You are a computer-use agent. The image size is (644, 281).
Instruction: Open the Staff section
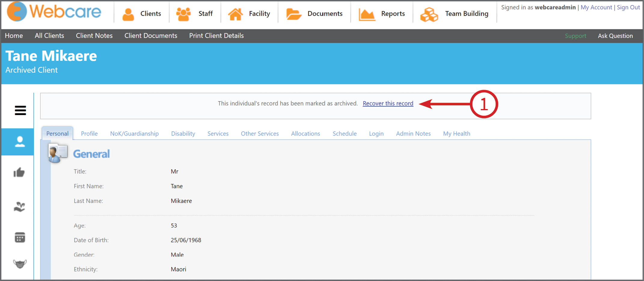click(x=195, y=14)
